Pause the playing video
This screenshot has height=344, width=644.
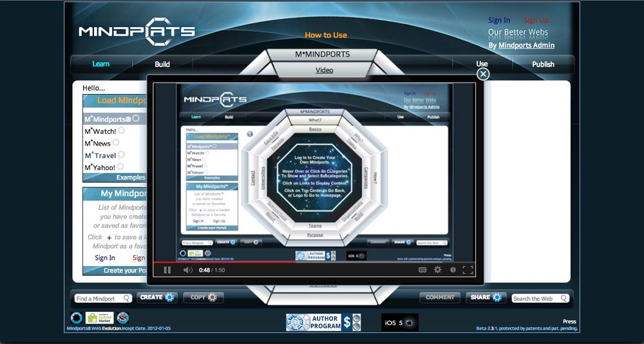click(167, 270)
